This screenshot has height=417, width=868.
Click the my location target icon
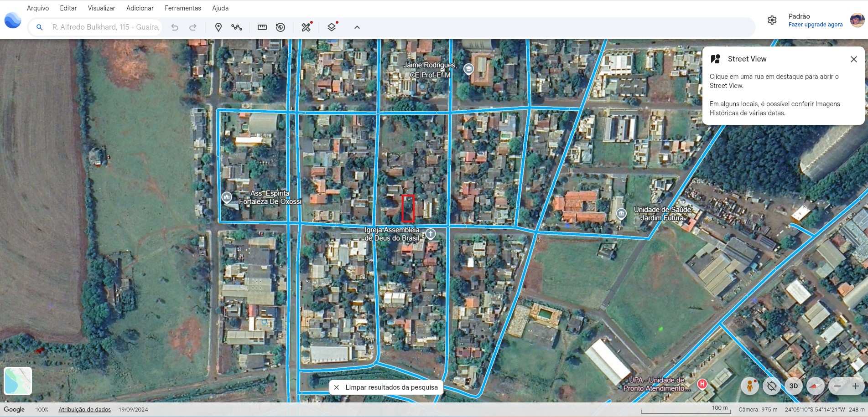tap(772, 386)
